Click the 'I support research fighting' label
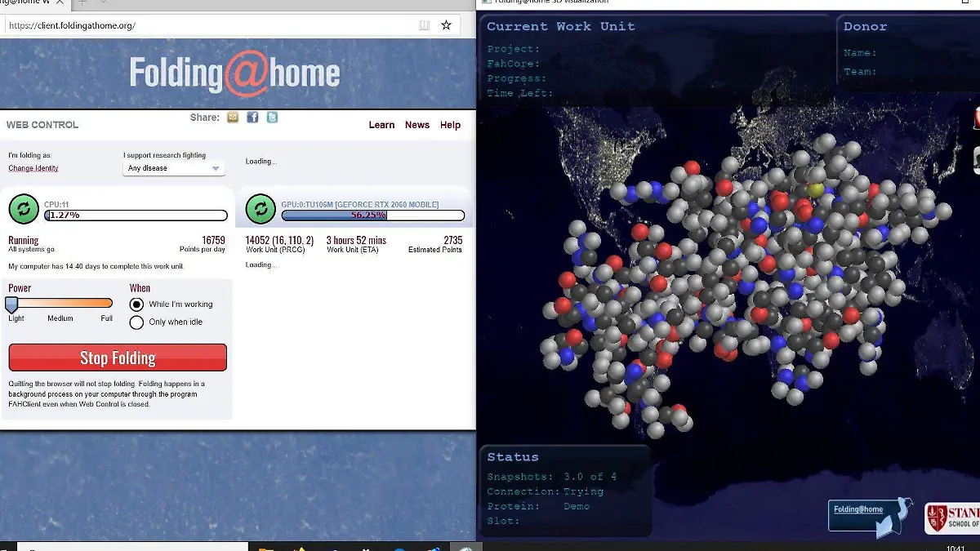980x551 pixels. tap(165, 155)
